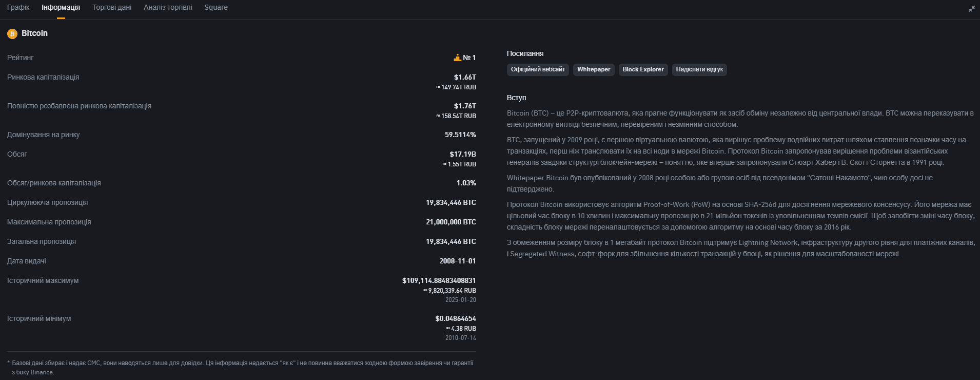Click the Циркулююча пропозиція label
This screenshot has height=380, width=980.
(x=47, y=202)
